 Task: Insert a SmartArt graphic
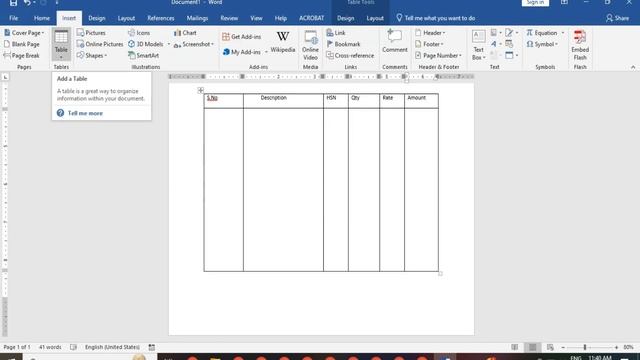click(x=143, y=56)
